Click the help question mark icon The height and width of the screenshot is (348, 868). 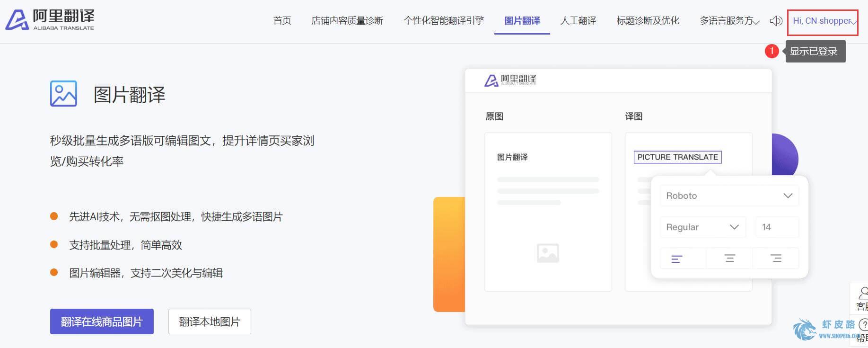pos(863,325)
